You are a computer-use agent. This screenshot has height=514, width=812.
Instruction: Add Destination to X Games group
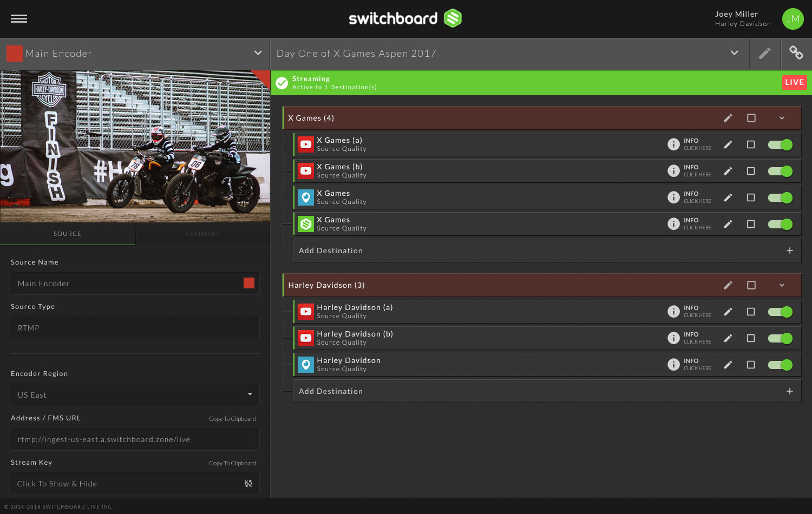[x=547, y=251]
